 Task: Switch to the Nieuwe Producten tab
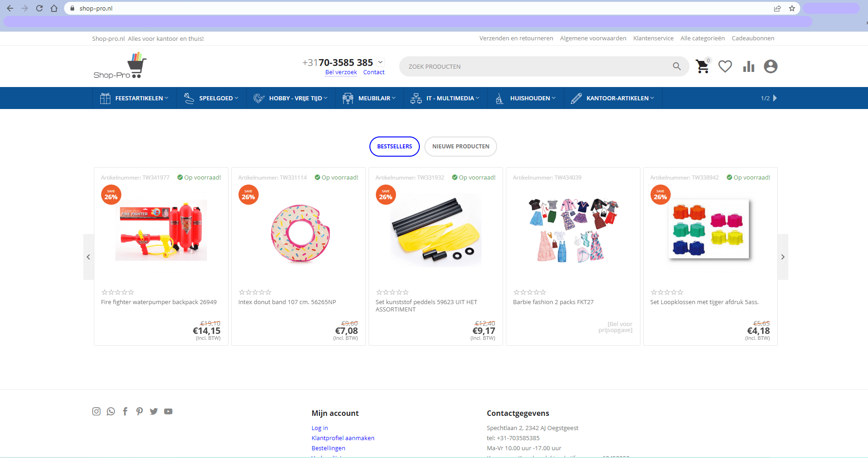pos(461,147)
